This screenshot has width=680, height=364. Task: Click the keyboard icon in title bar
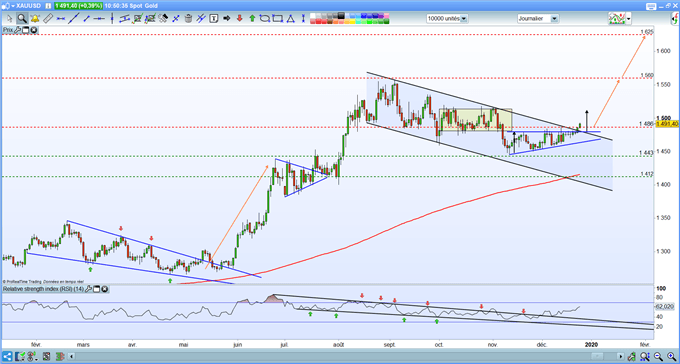click(x=651, y=7)
